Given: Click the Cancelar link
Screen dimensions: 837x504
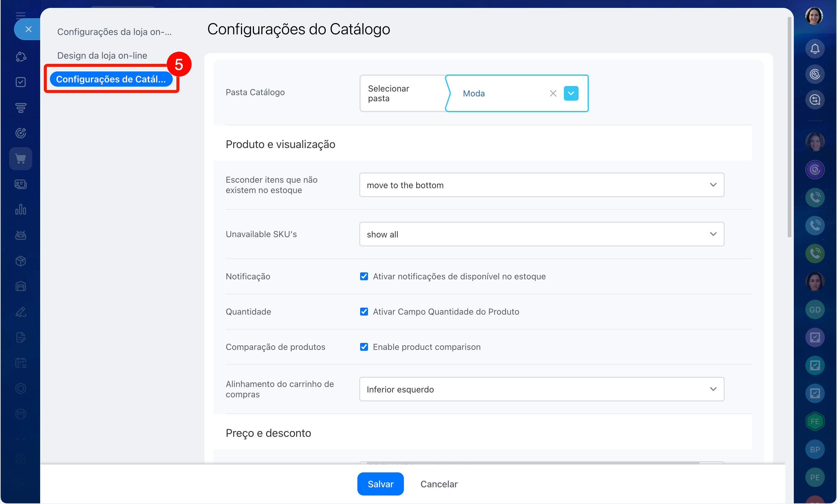Looking at the screenshot, I should click(439, 484).
